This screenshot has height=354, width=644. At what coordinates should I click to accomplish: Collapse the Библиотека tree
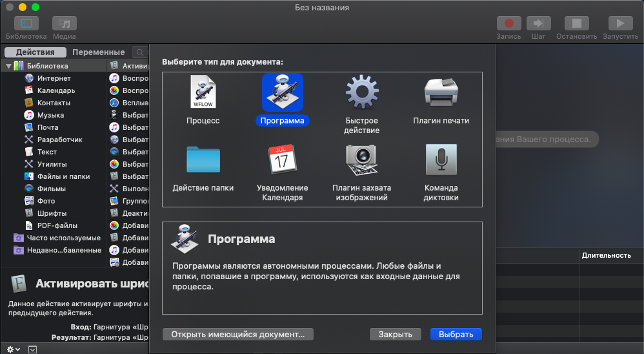coord(8,66)
